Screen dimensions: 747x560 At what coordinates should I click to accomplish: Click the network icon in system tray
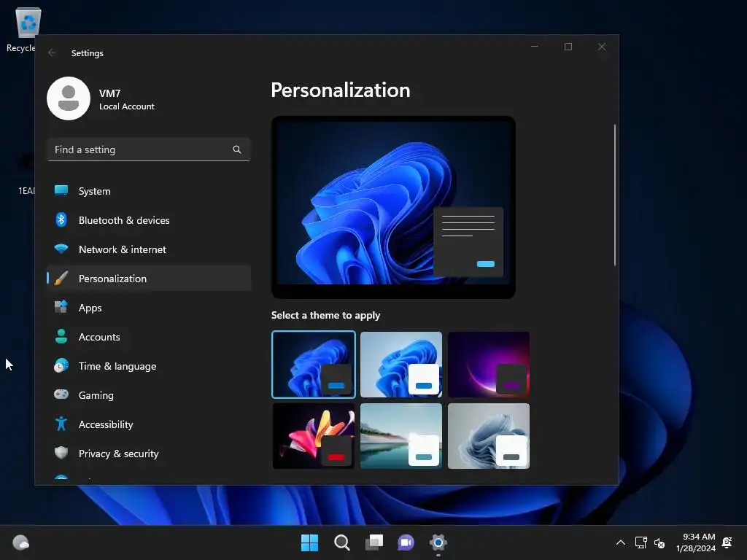pos(640,542)
